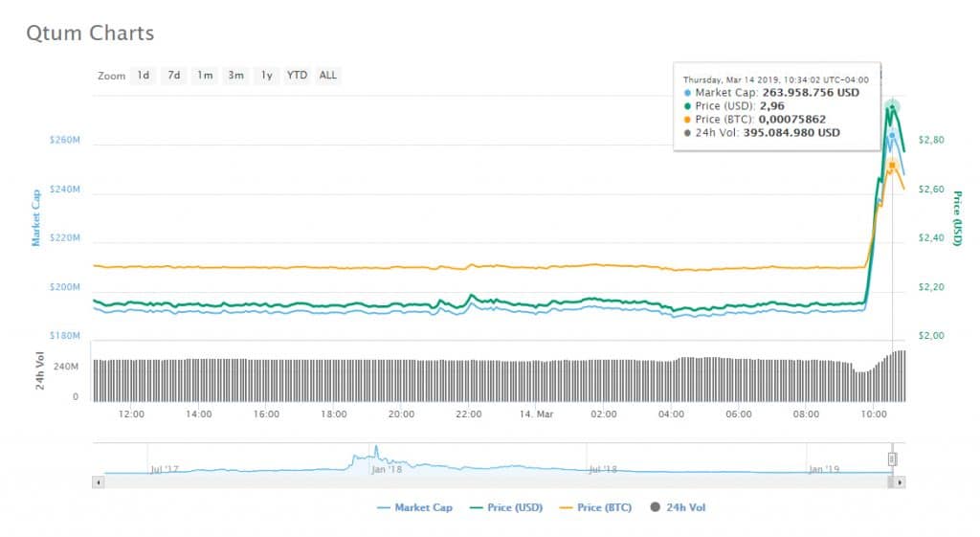Click the 04:00 time axis label
980x537 pixels.
pyautogui.click(x=671, y=414)
